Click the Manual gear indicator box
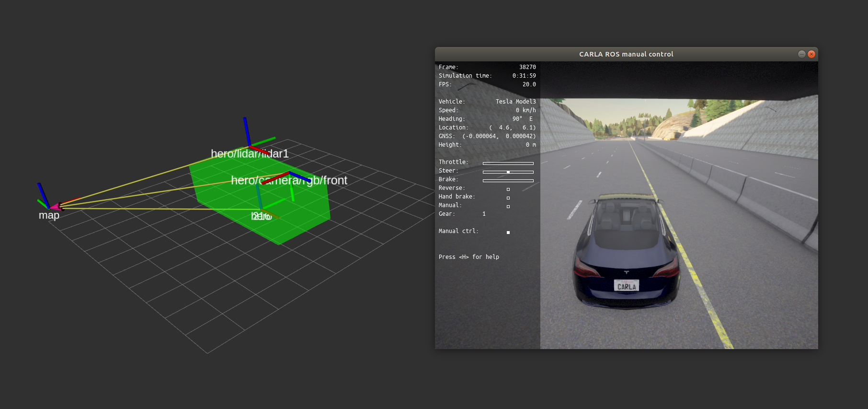Screen dimensions: 868x409 [x=508, y=207]
